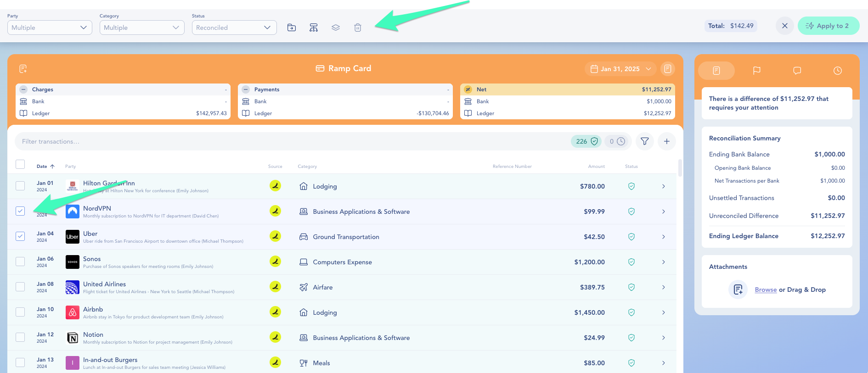Click the trash delete icon in bulk toolbar
This screenshot has height=373, width=868.
coord(358,28)
